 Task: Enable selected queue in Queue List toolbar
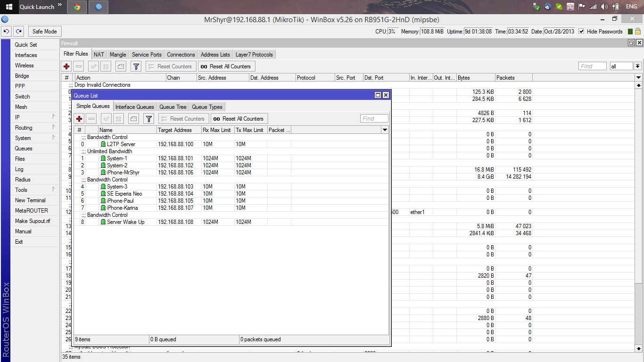[x=107, y=119]
